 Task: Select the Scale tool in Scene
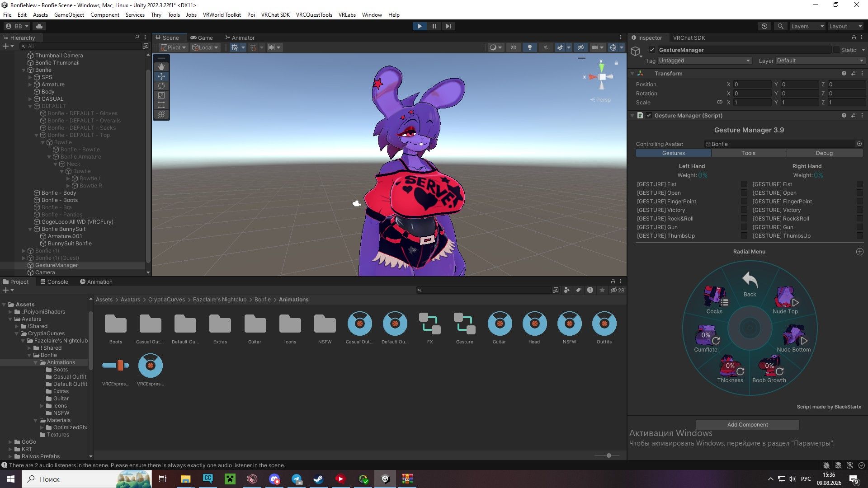click(161, 95)
